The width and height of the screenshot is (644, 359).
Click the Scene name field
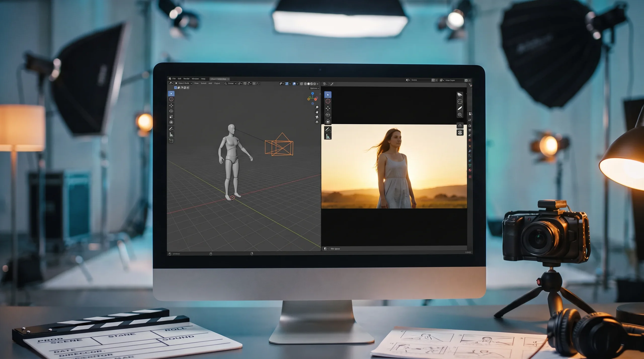click(421, 80)
